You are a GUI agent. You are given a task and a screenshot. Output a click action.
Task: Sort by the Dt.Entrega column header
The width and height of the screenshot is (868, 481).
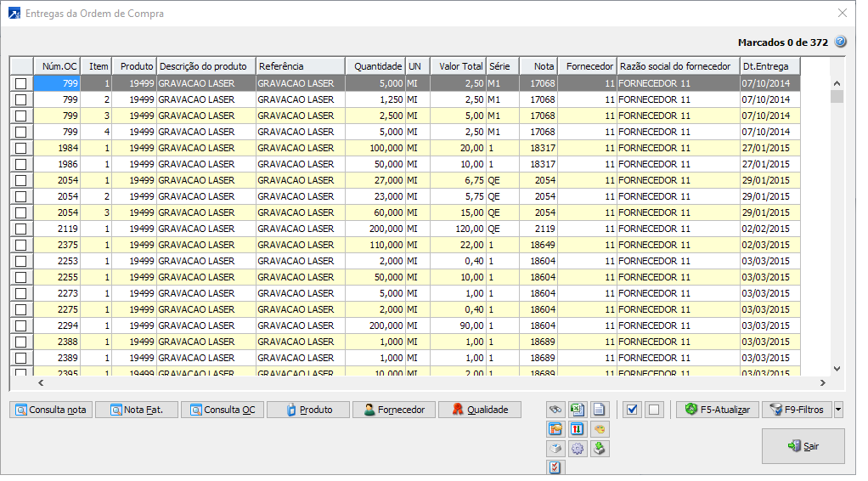pyautogui.click(x=769, y=66)
